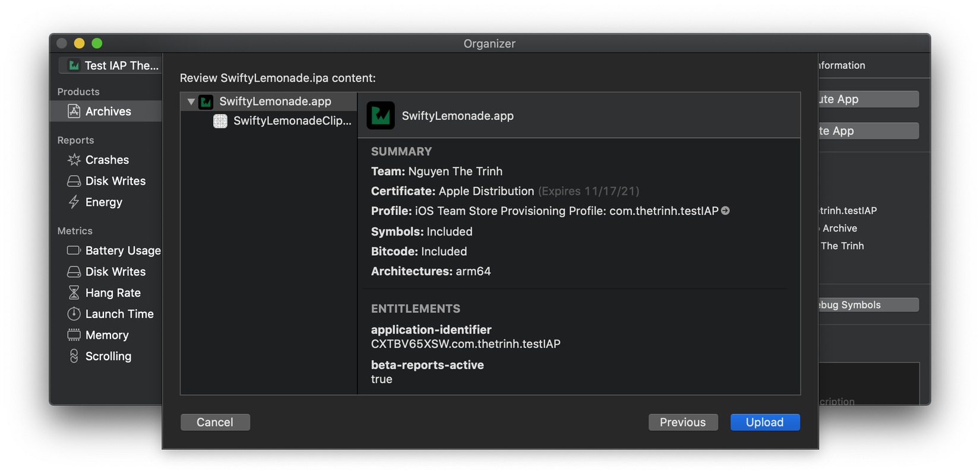Open Battery Usage metrics
Screen dimensions: 980x473
click(122, 250)
